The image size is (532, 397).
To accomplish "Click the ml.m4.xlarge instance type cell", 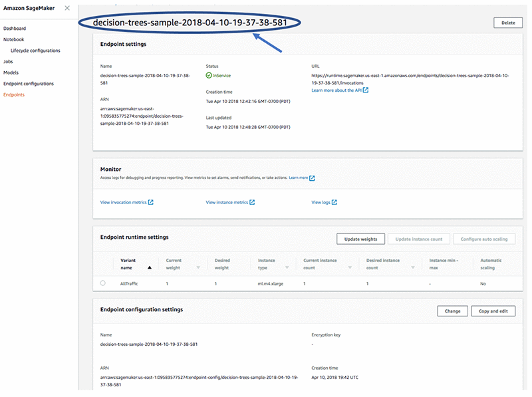I will [x=271, y=284].
